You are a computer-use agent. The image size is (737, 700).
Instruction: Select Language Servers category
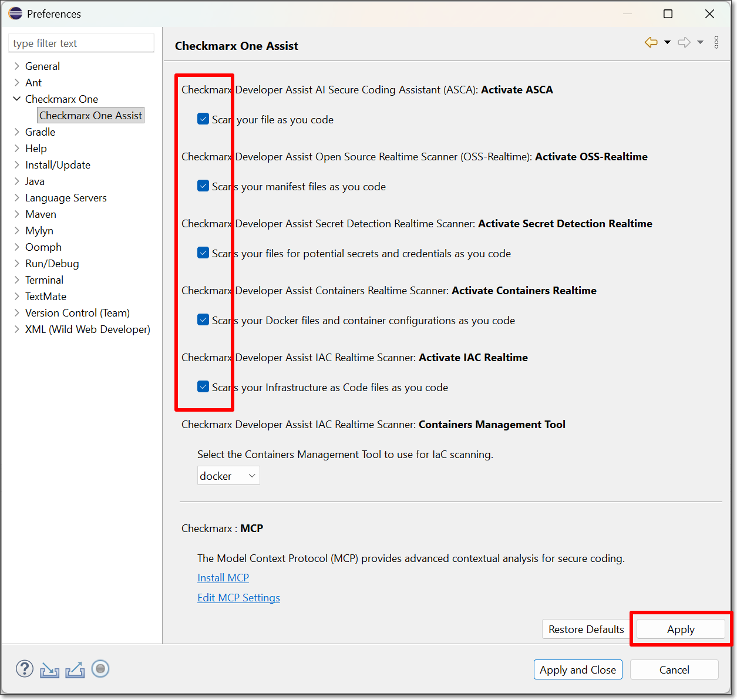(66, 197)
